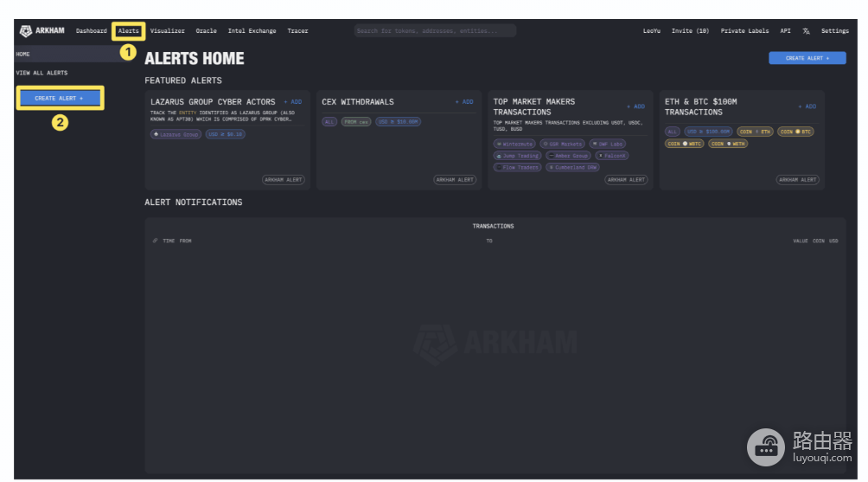Viewport: 868px width, 482px height.
Task: Click the COIN BTC filter chip
Action: (x=795, y=132)
